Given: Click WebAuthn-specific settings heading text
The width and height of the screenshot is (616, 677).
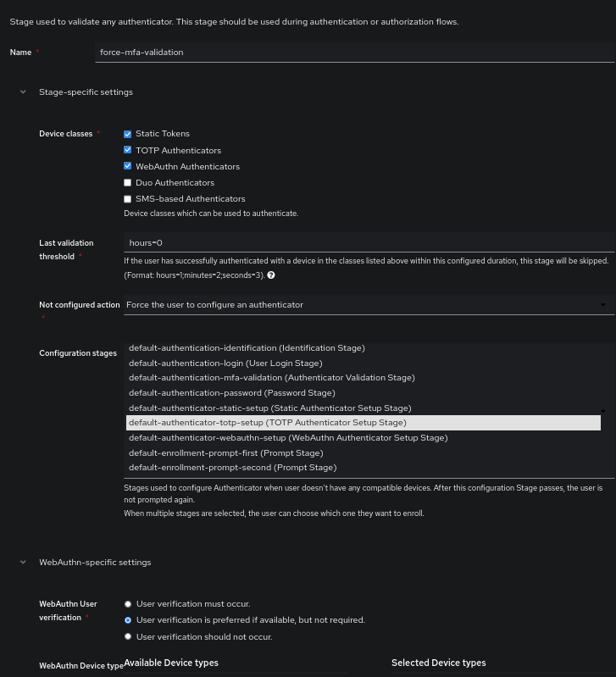Looking at the screenshot, I should [95, 562].
